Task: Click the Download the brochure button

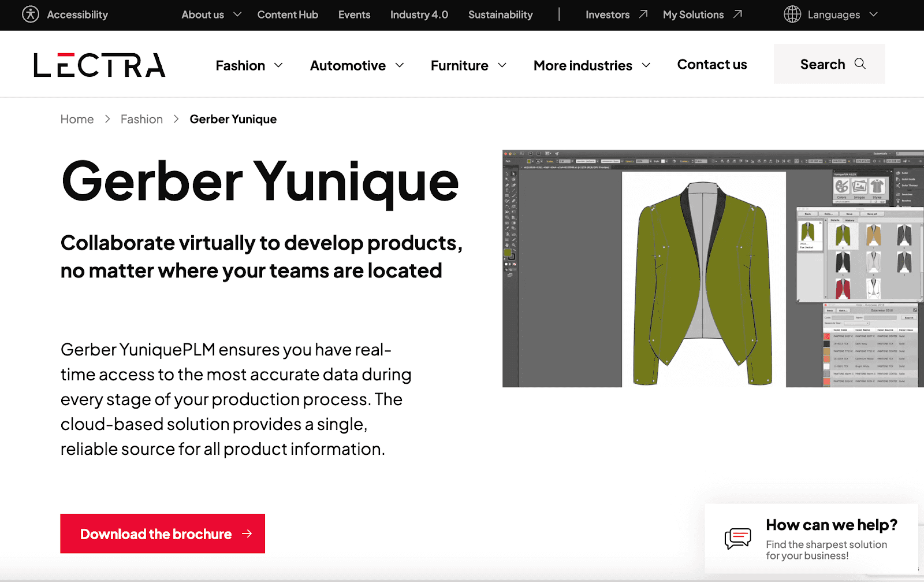Action: [x=162, y=533]
